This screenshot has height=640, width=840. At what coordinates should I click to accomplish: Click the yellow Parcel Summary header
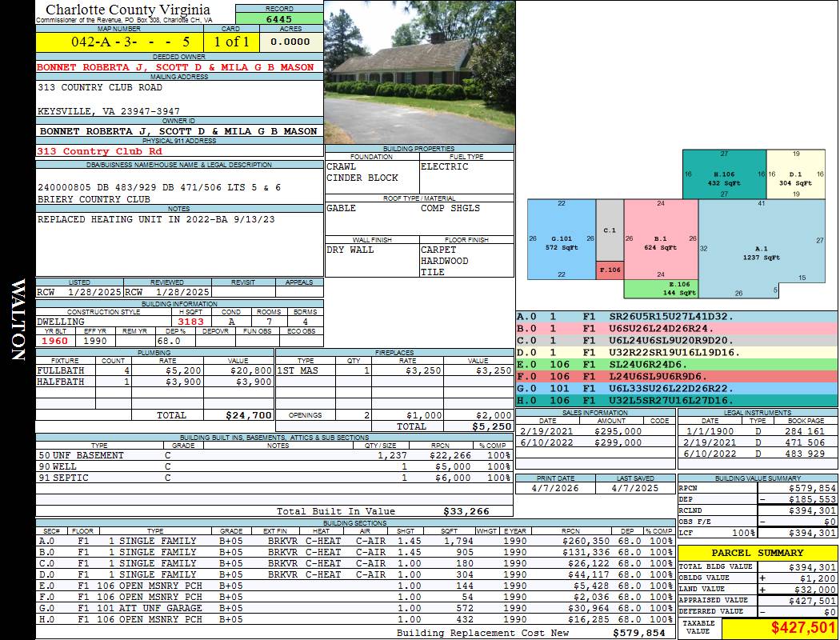758,553
